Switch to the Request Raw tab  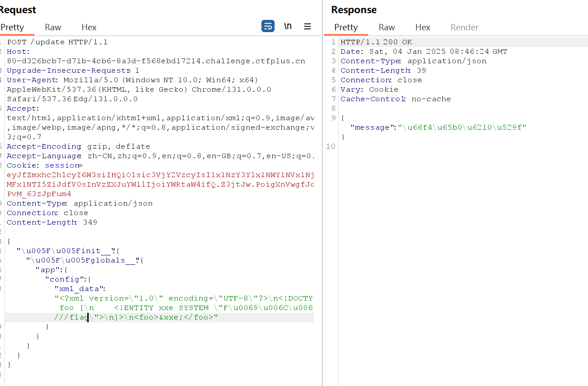(x=53, y=27)
